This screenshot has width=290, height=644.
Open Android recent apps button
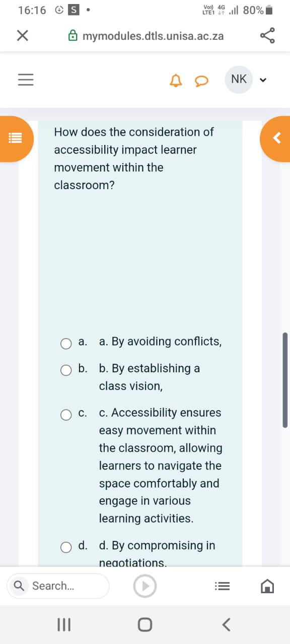click(x=63, y=624)
